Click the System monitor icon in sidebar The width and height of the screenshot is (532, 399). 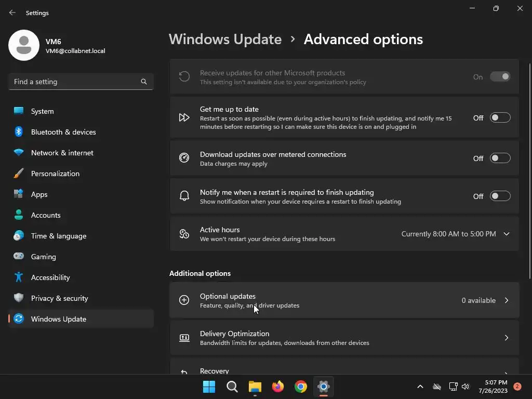pos(19,111)
